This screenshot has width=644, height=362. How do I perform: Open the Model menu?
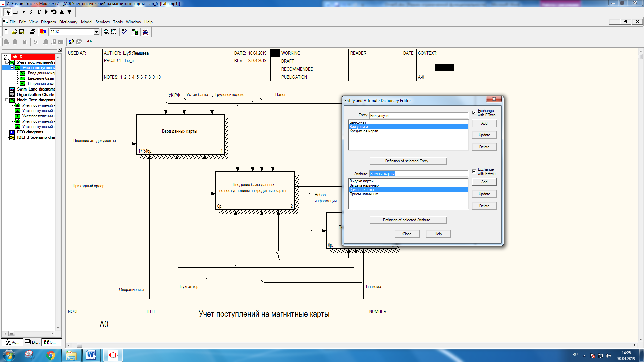point(86,22)
